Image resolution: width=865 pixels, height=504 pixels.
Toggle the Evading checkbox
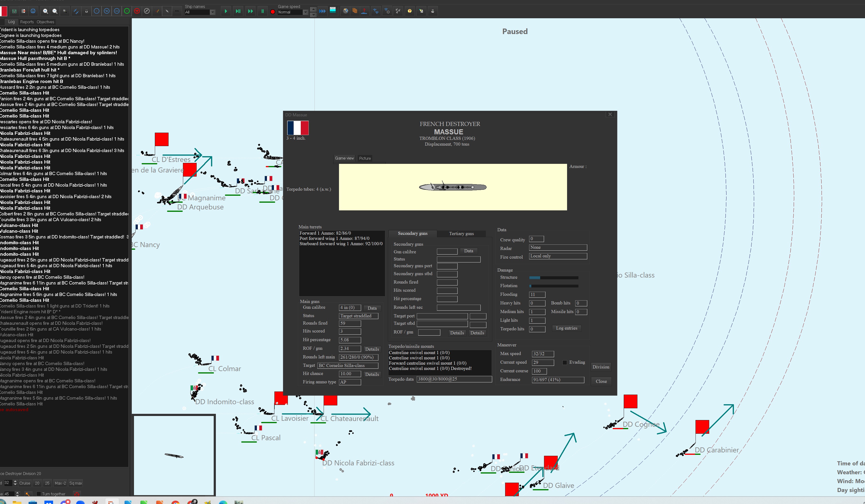point(565,362)
